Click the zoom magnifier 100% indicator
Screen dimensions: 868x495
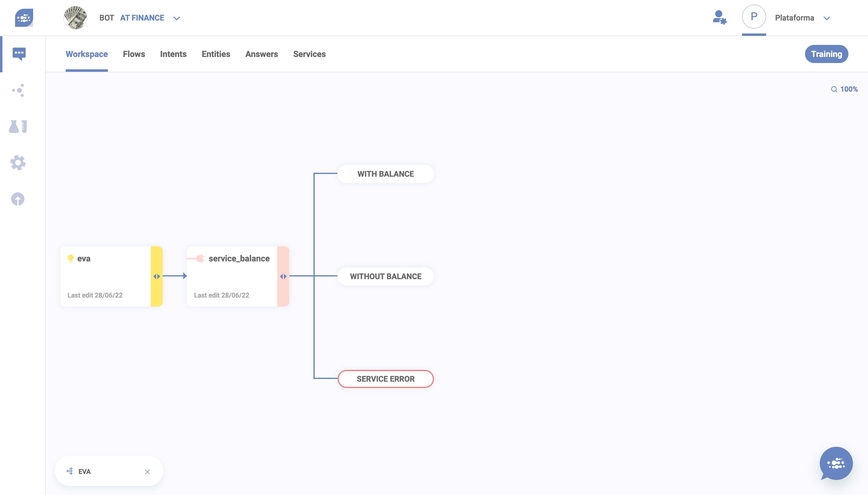coord(844,89)
